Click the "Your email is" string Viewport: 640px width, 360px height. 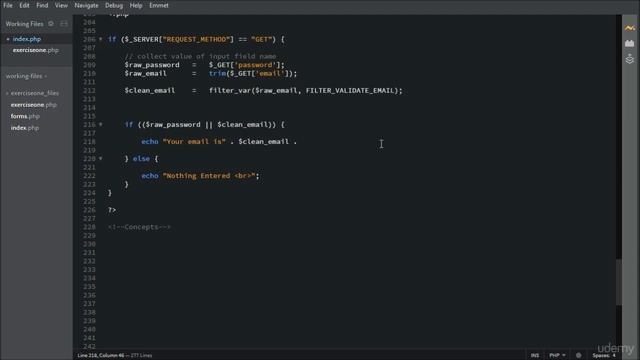194,142
